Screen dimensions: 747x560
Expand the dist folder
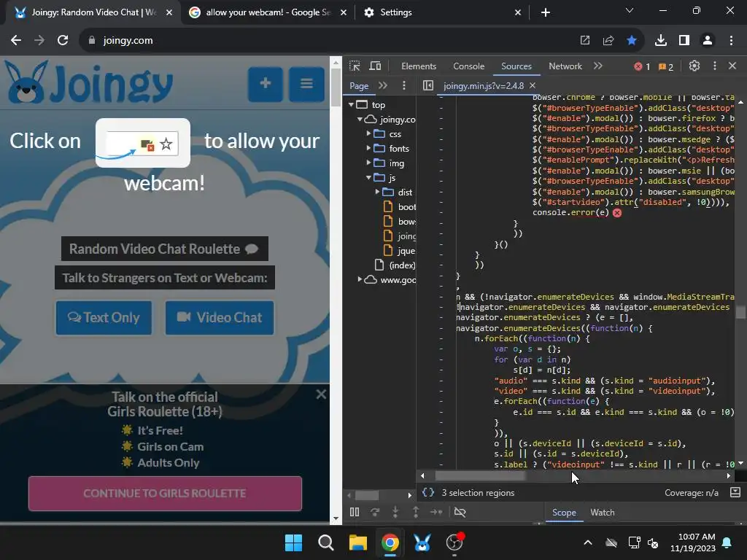[377, 192]
